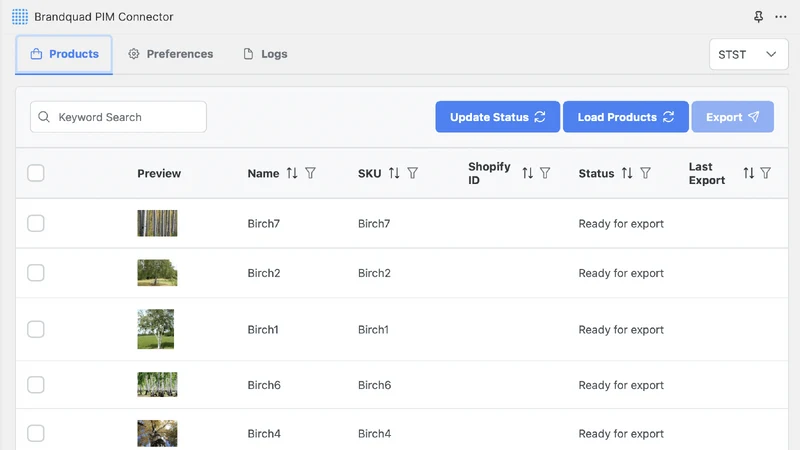Filter the SKU column
Screen dimensions: 800x450
pyautogui.click(x=413, y=173)
